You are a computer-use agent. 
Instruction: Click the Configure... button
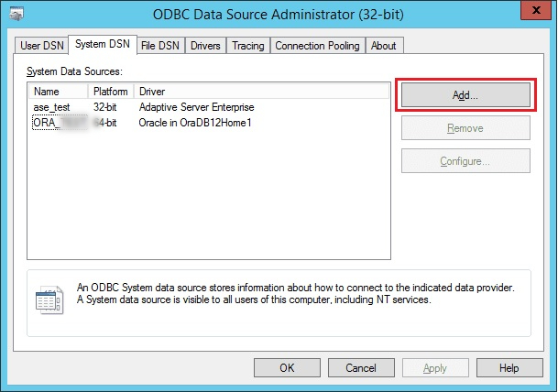[465, 161]
